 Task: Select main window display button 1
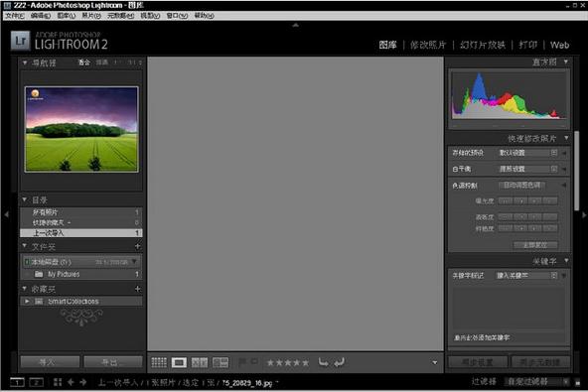click(x=17, y=382)
